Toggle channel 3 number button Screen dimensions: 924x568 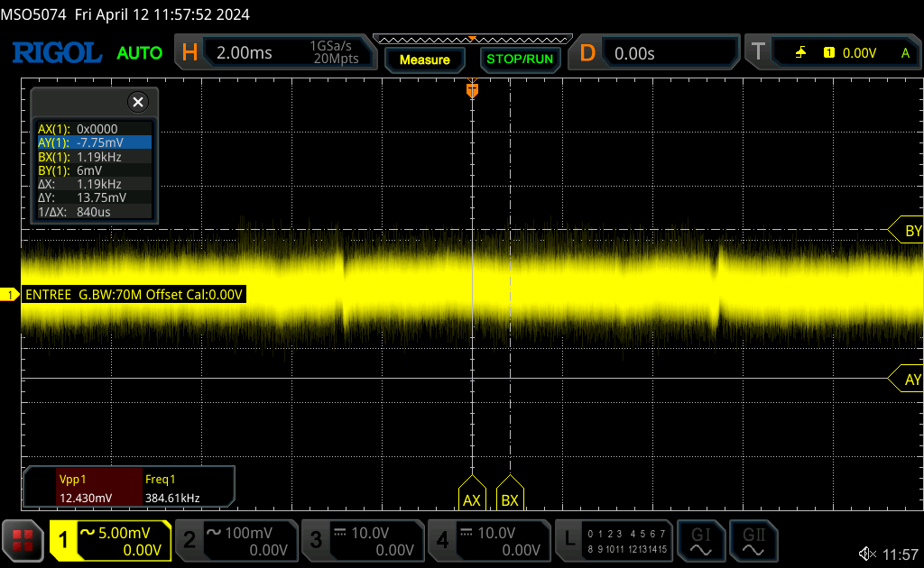[x=317, y=540]
